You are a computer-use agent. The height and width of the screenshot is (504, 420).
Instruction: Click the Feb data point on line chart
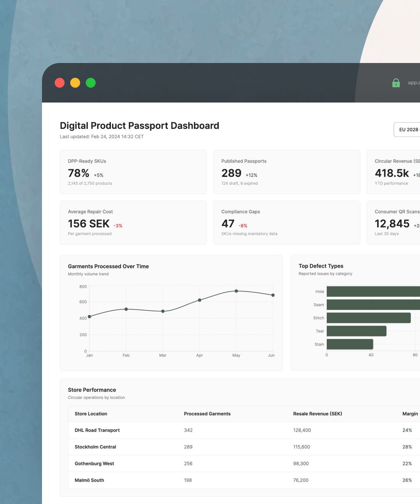point(126,309)
